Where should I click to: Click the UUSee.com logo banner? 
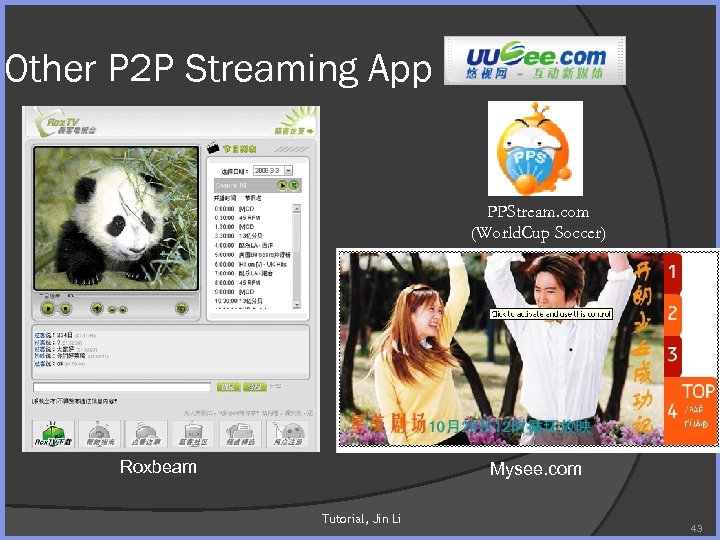(x=534, y=61)
